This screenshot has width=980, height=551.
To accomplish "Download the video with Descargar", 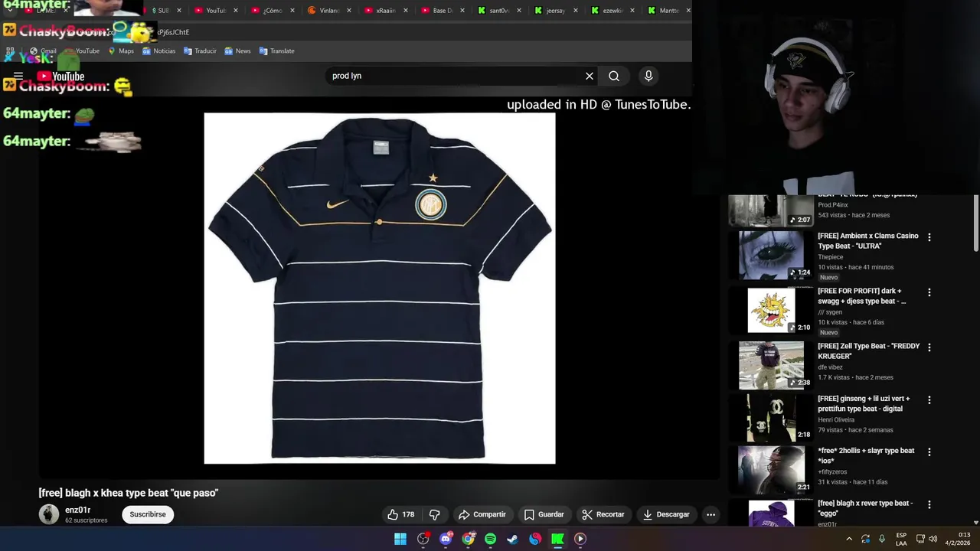I will pyautogui.click(x=666, y=514).
